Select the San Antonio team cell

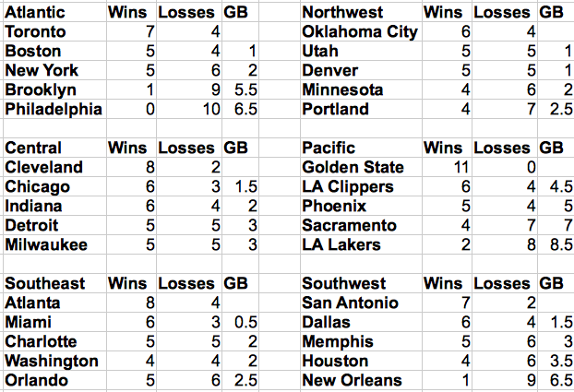(350, 303)
